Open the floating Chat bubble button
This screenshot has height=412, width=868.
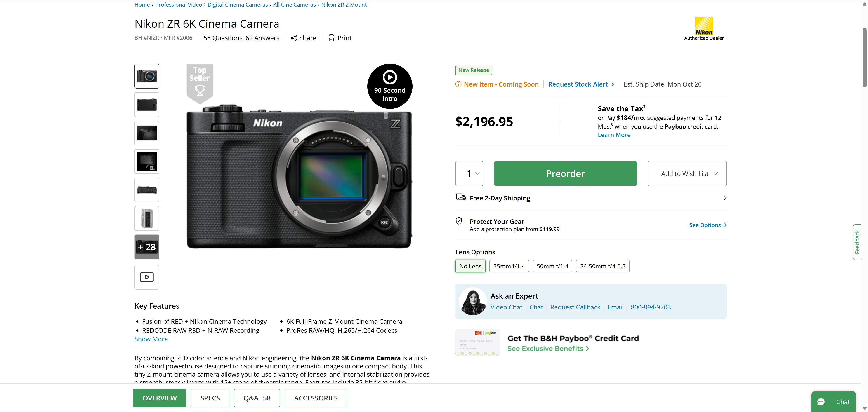point(833,402)
